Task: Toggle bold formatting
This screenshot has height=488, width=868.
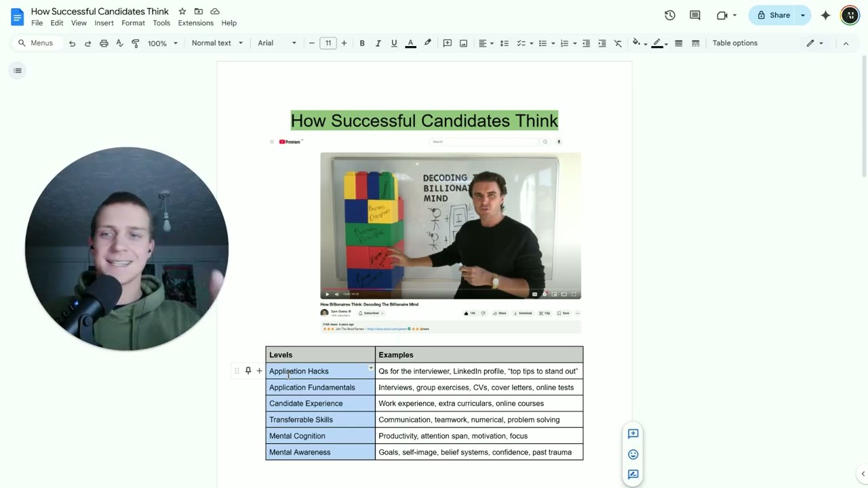Action: point(362,43)
